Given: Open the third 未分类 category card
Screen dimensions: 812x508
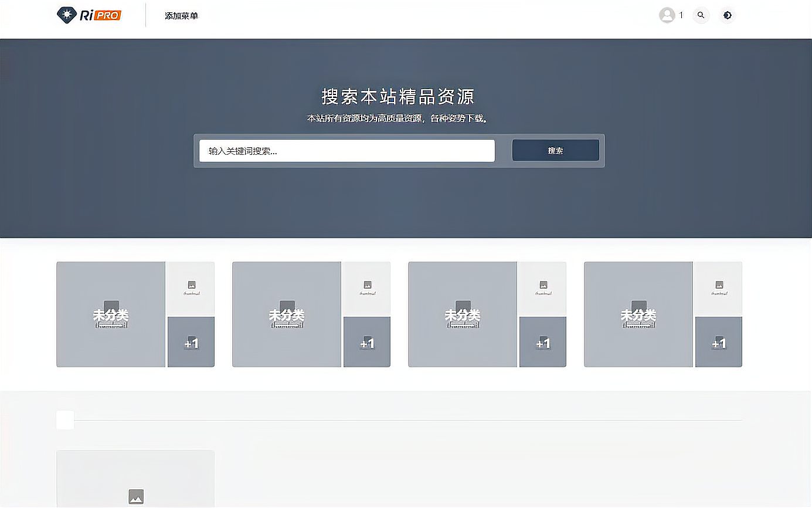Looking at the screenshot, I should (462, 314).
